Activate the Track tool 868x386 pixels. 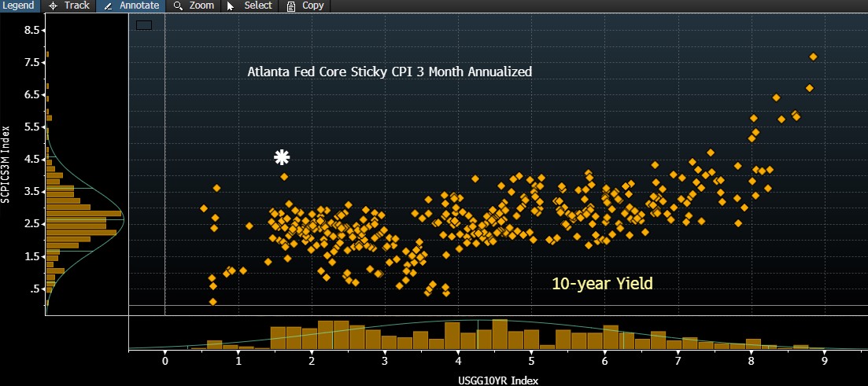(x=68, y=6)
